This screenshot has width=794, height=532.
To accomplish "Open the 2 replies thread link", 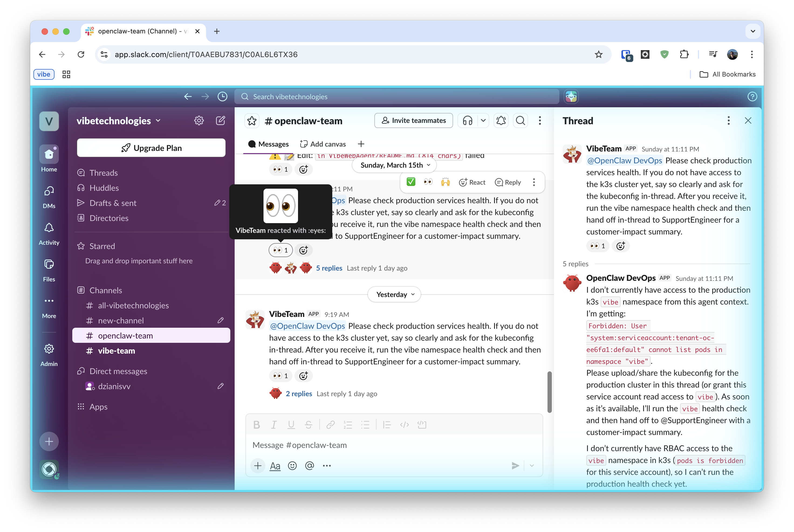I will (299, 393).
